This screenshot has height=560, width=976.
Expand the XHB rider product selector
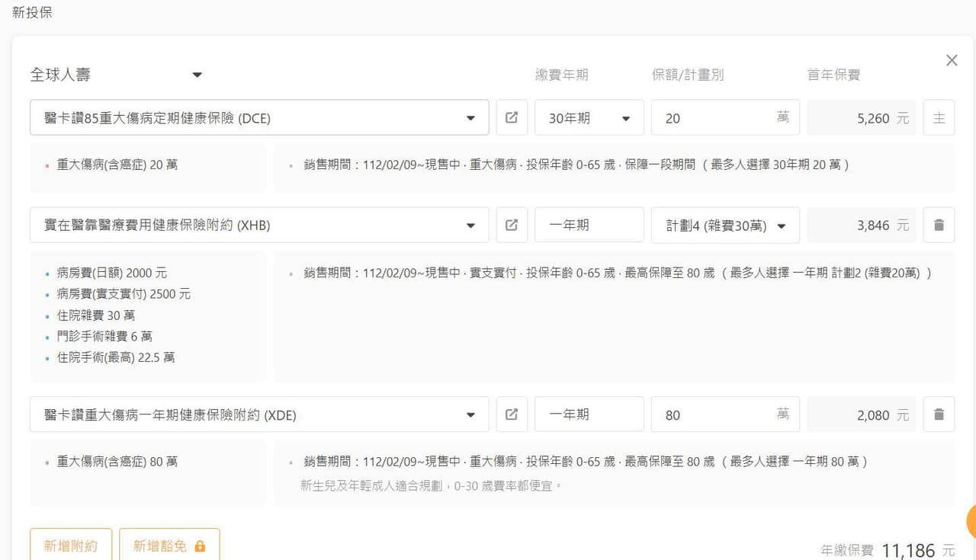[470, 226]
